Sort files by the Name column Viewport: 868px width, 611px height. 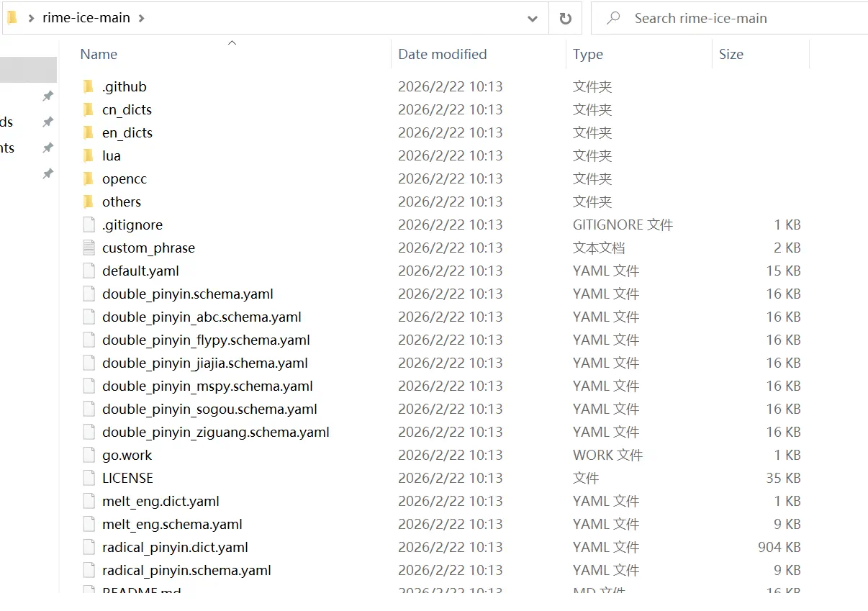point(99,55)
